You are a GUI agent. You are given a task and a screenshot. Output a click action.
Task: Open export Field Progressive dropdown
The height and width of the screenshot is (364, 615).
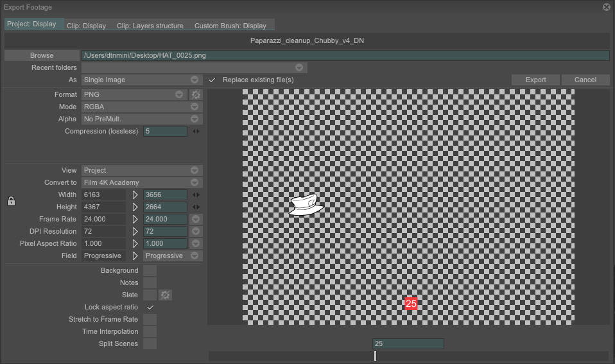173,256
